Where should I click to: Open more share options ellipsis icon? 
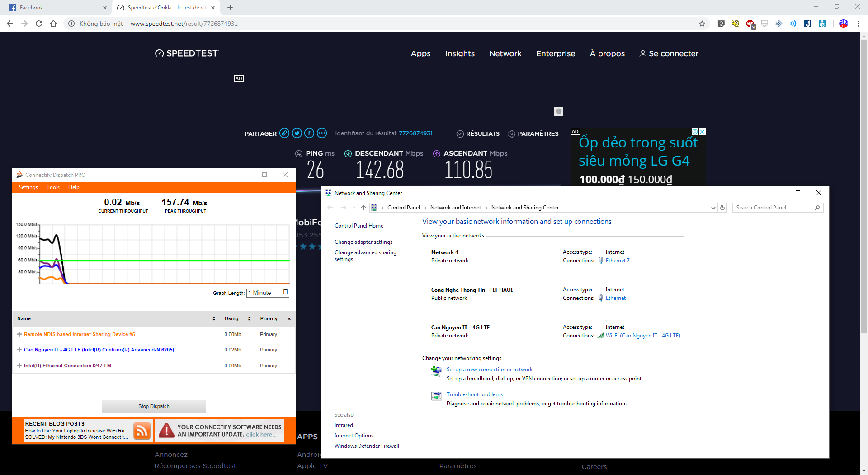pos(322,133)
